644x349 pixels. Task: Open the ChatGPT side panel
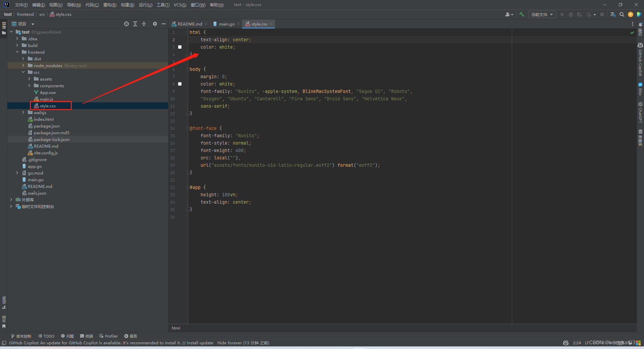click(640, 112)
